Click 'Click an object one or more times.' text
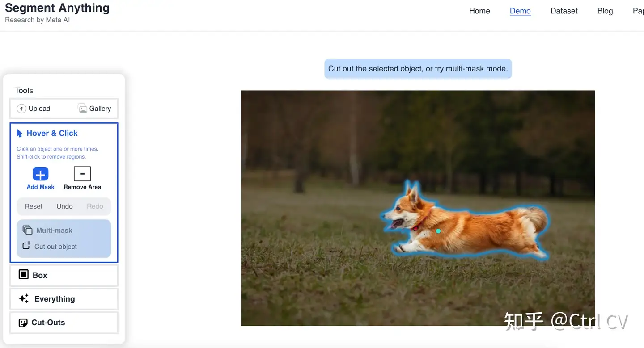The height and width of the screenshot is (348, 644). 57,149
